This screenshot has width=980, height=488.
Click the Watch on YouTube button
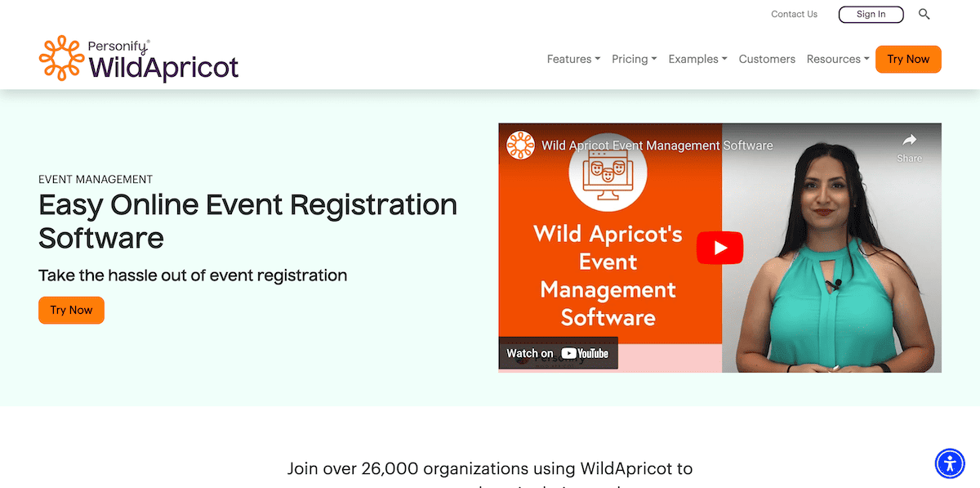(558, 353)
